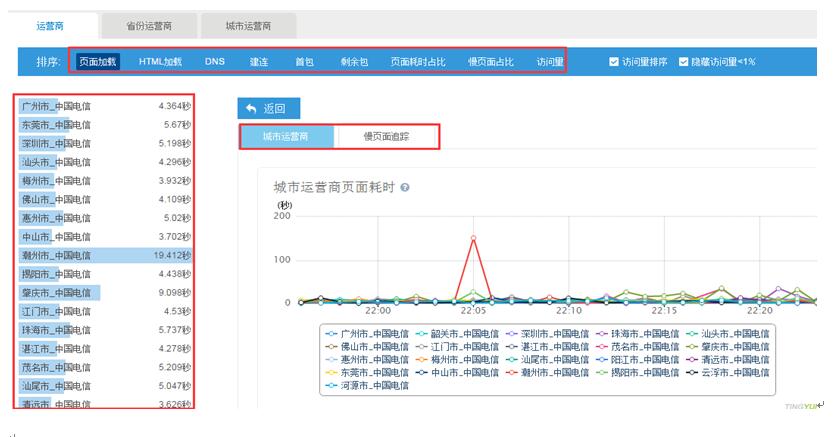
Task: Click the red peak point at 22:05
Action: [x=473, y=238]
